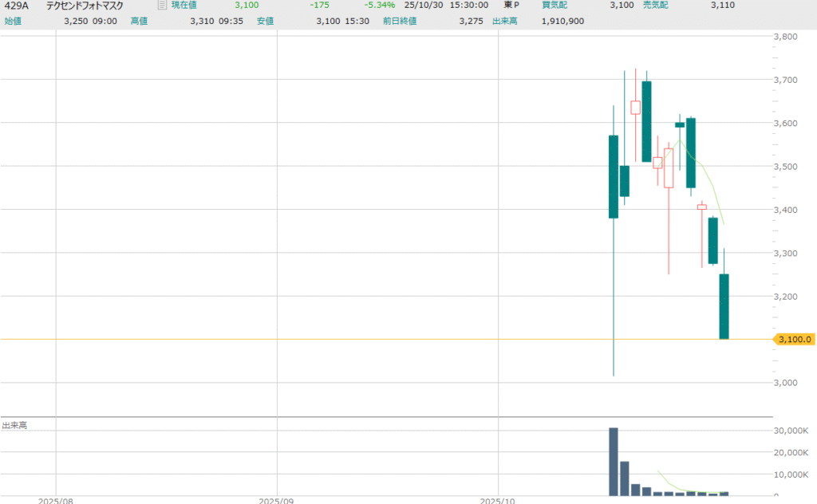
Task: Click the 高値 high price label
Action: coord(140,21)
